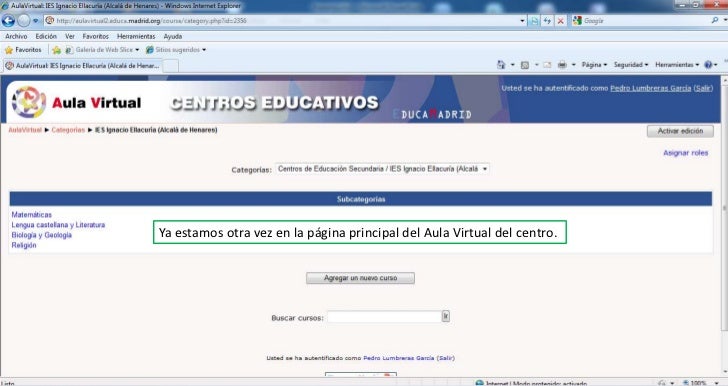Click the Aula Virtual logo

[x=77, y=102]
